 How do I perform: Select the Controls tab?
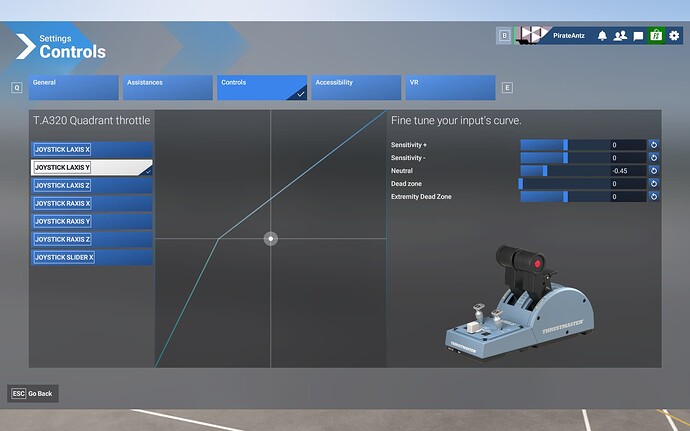262,88
